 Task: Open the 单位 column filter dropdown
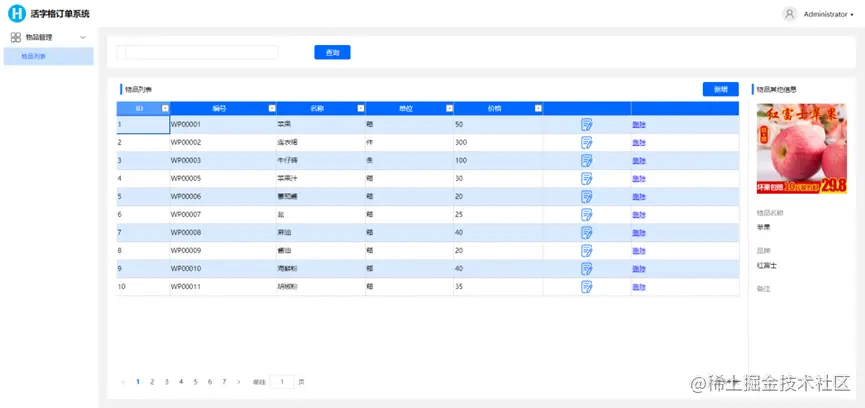pos(450,109)
